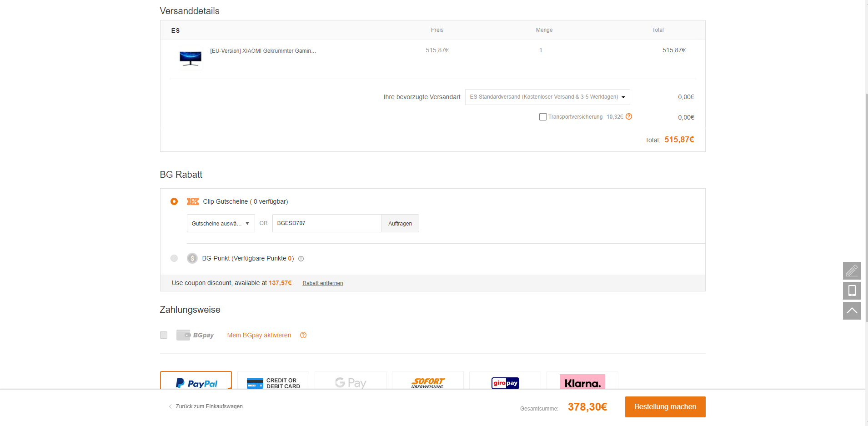Click the BG Rabatt heading

(x=181, y=175)
